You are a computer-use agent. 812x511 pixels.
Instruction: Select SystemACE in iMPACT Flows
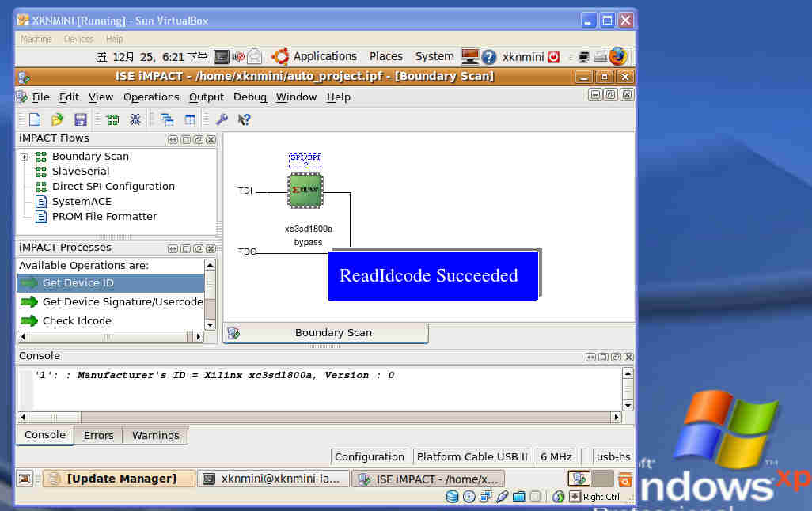click(82, 202)
